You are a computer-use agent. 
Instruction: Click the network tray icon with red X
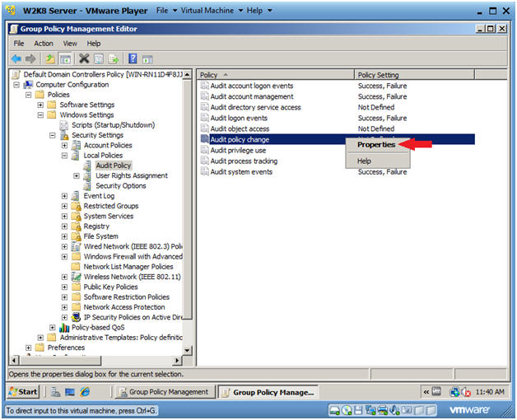tap(466, 392)
